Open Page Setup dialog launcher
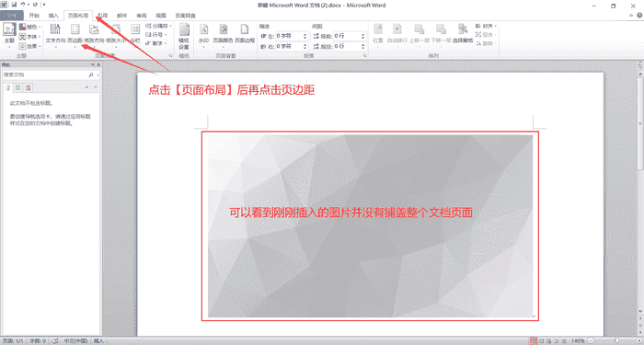 pos(170,55)
